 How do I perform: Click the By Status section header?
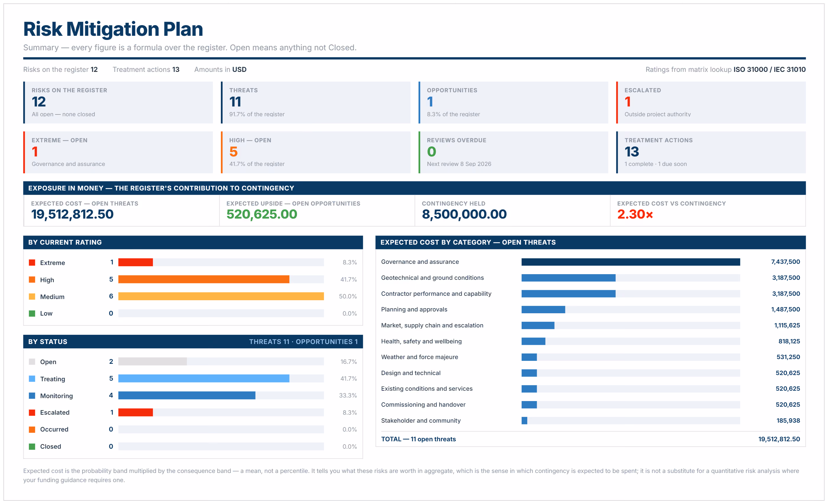click(193, 341)
